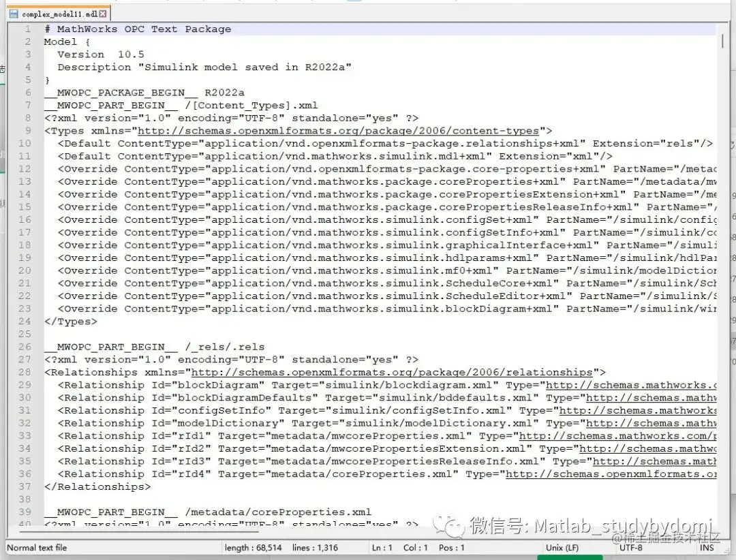
Task: Click the Override line for simulink.hdlparams+xml
Action: tap(387, 258)
